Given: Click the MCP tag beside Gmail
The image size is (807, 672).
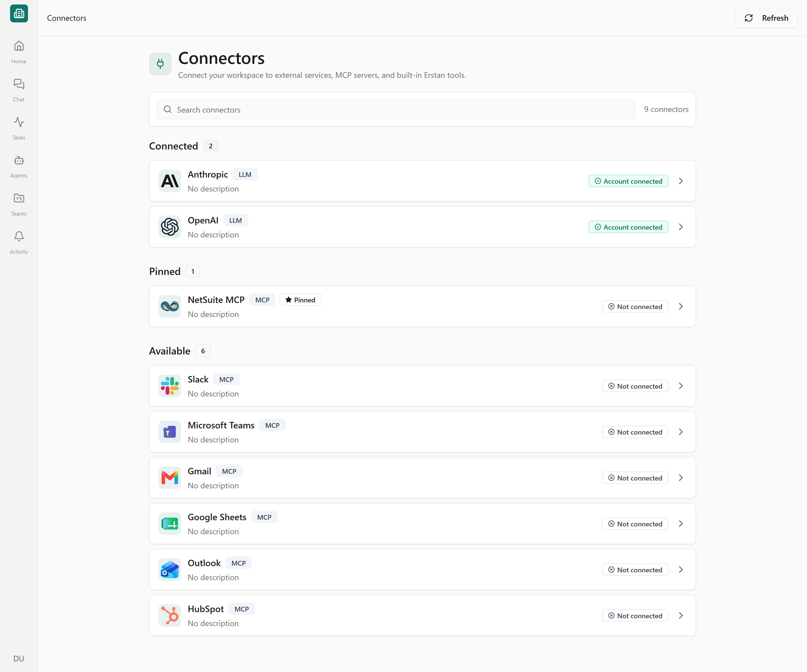Looking at the screenshot, I should [x=229, y=471].
